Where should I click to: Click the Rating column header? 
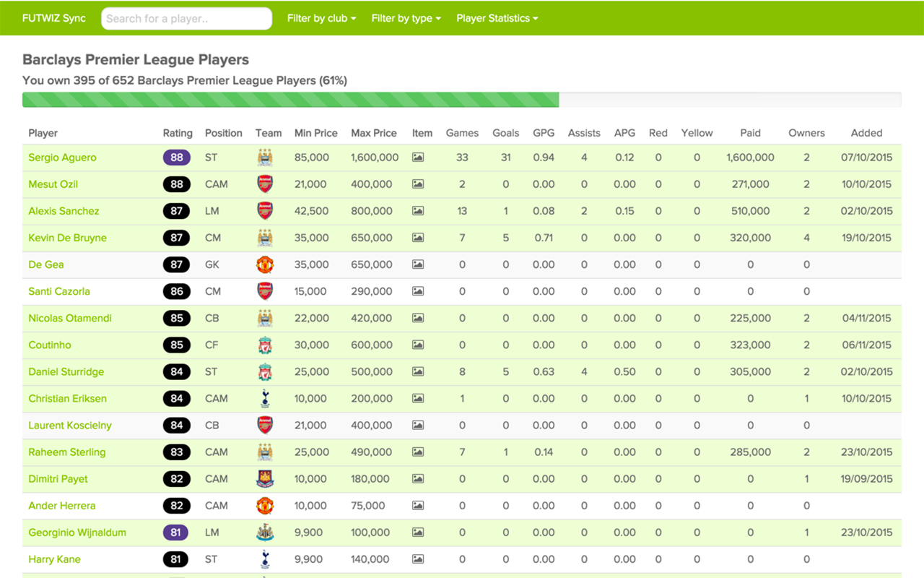click(x=178, y=133)
